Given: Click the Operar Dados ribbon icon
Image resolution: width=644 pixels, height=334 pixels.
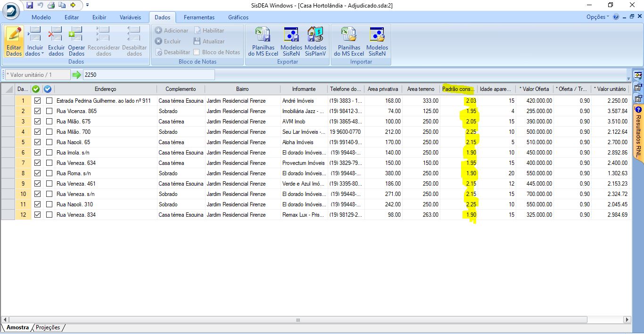Looking at the screenshot, I should pyautogui.click(x=76, y=41).
